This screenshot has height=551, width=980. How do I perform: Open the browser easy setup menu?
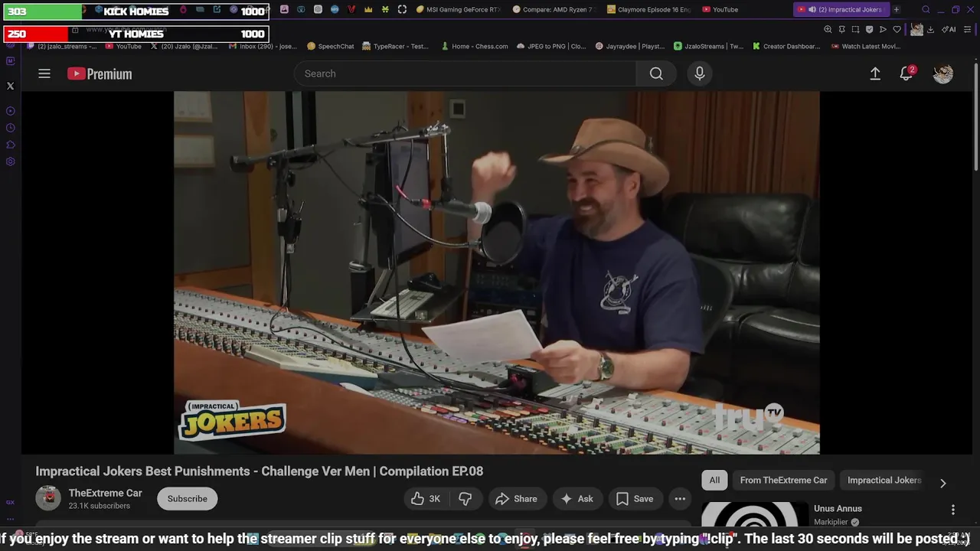[x=968, y=29]
